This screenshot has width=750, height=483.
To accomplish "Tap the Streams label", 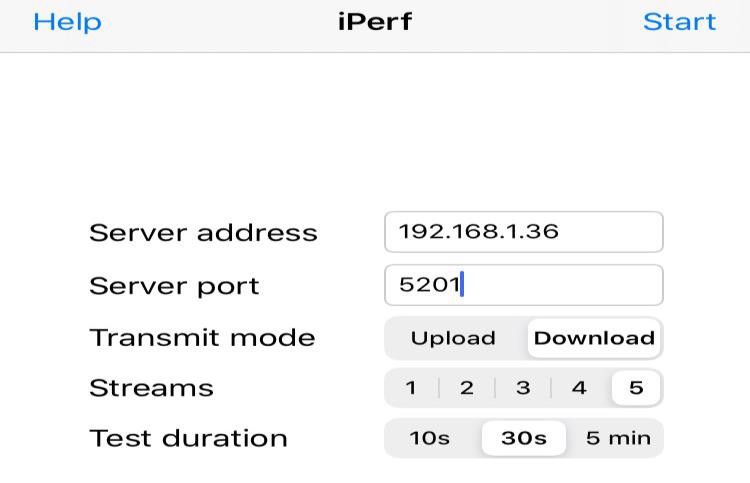I will pyautogui.click(x=151, y=388).
